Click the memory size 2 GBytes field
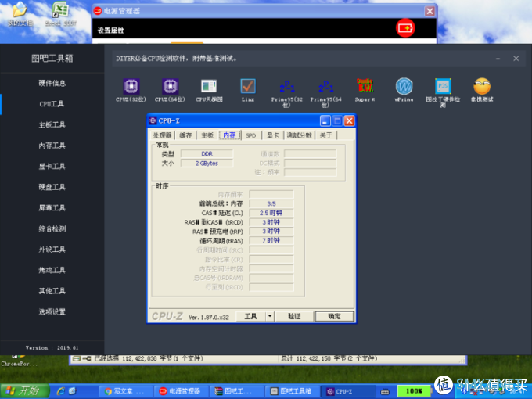The width and height of the screenshot is (532, 399). (x=207, y=164)
